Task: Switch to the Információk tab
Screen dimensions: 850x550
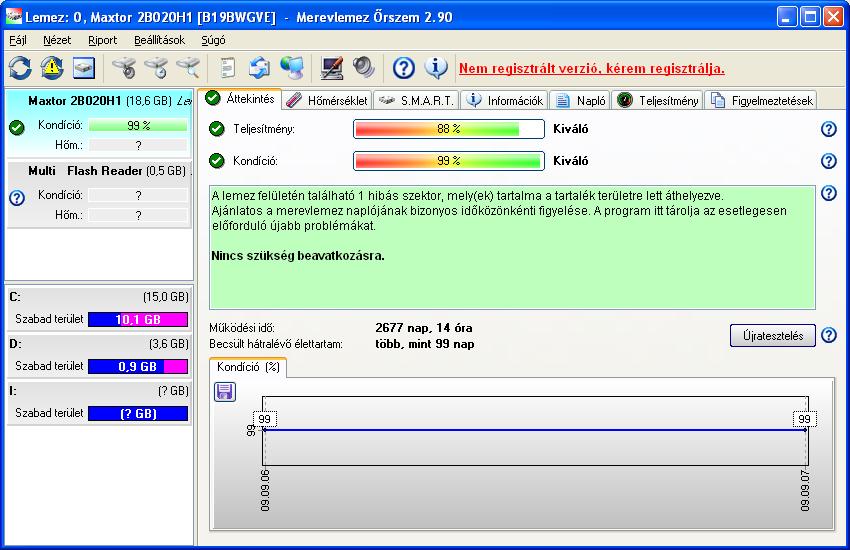Action: (504, 100)
